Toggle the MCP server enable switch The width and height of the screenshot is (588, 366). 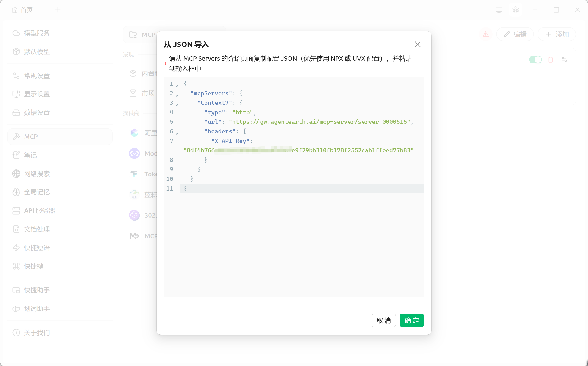(535, 60)
